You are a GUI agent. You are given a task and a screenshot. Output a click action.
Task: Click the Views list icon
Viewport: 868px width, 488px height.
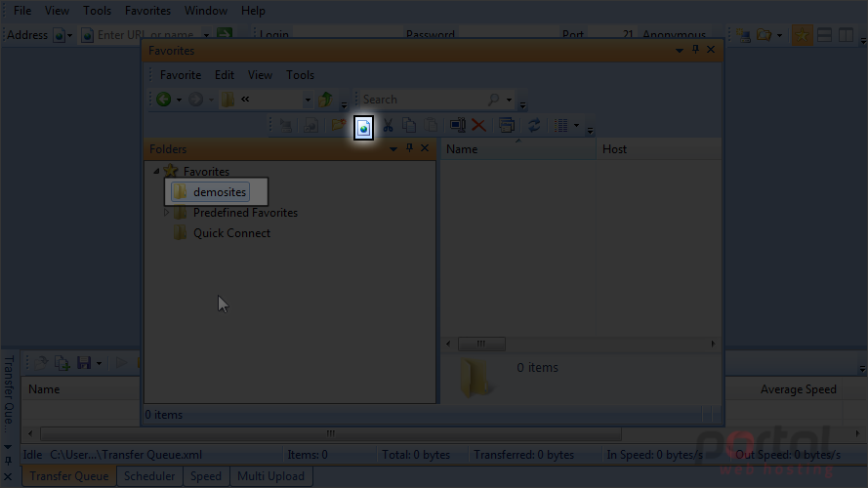pos(560,125)
